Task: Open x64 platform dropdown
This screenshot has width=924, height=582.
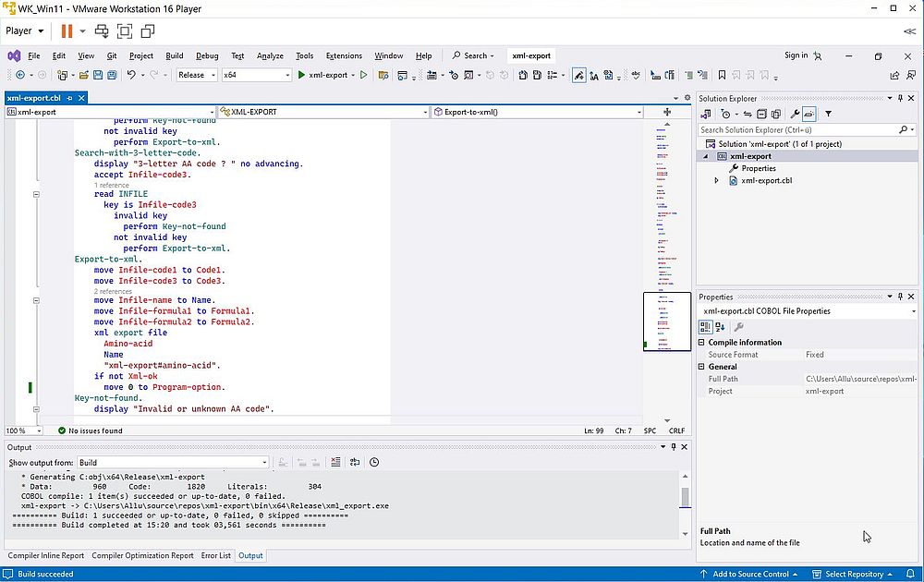Action: [x=256, y=75]
